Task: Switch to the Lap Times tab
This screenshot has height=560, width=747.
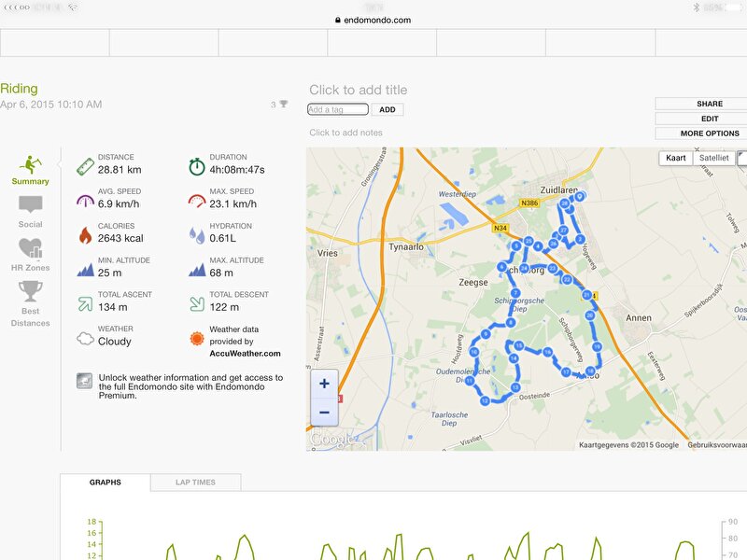Action: 195,483
